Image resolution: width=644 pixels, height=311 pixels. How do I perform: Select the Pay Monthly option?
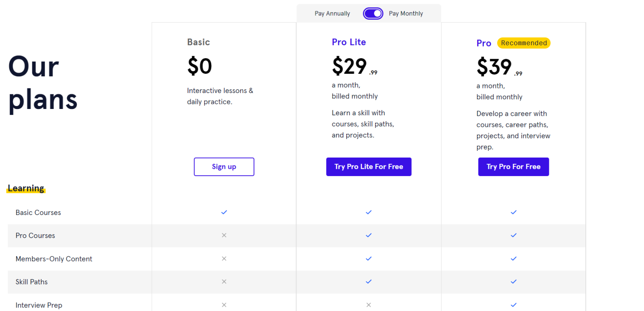click(405, 13)
